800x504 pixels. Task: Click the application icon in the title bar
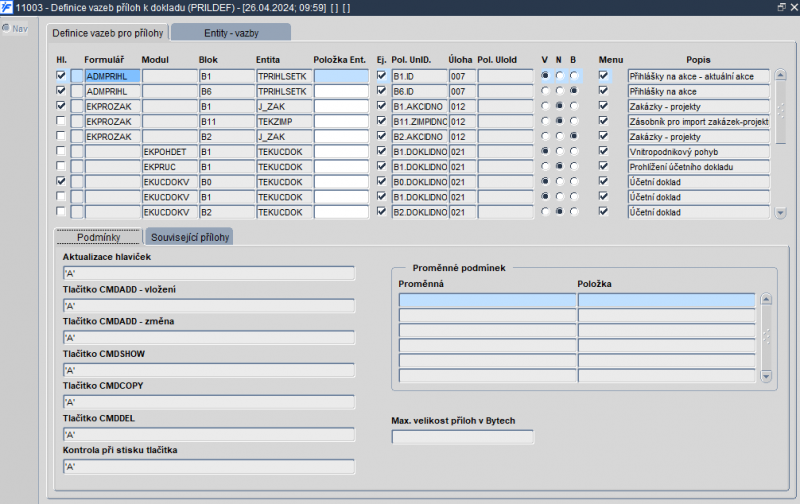(x=7, y=7)
